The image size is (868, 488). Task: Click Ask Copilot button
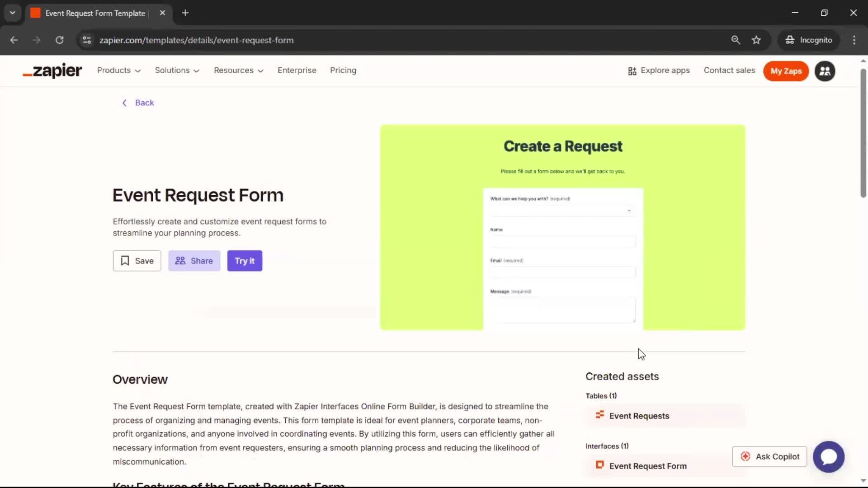[x=769, y=457]
